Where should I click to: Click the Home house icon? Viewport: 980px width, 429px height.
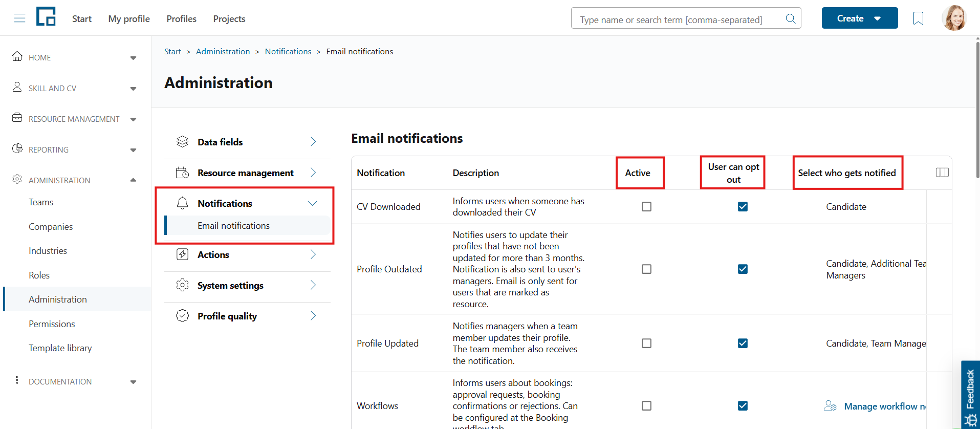(17, 56)
